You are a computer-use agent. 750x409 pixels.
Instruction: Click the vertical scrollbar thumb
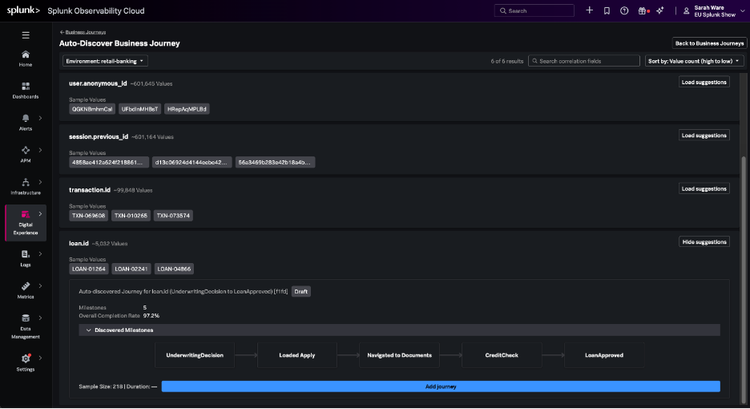743,282
